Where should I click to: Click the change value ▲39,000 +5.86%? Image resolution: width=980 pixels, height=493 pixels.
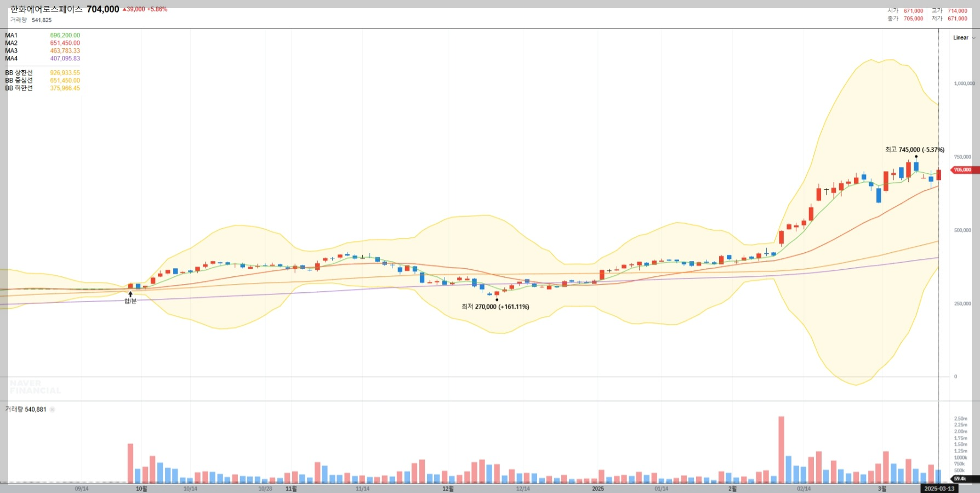[145, 9]
